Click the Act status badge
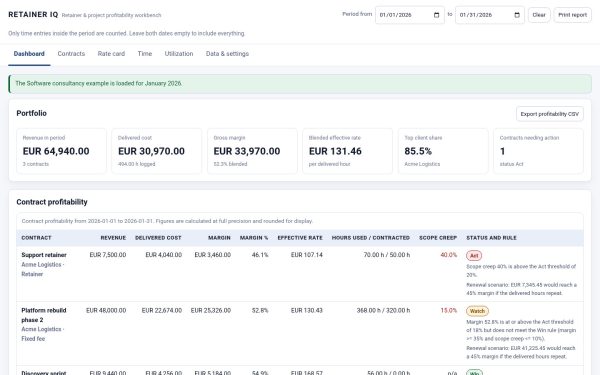Viewport: 600px width, 375px height. click(x=474, y=256)
